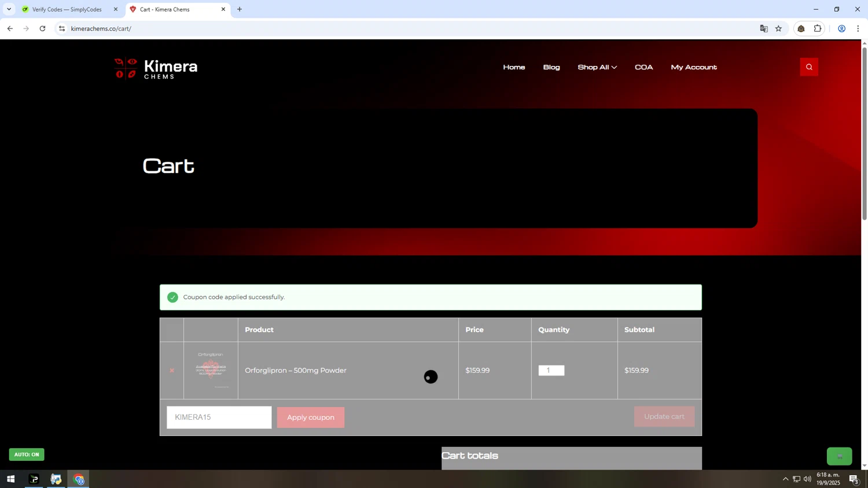Show hidden system tray icons
Screen dimensions: 868x488
click(x=785, y=479)
